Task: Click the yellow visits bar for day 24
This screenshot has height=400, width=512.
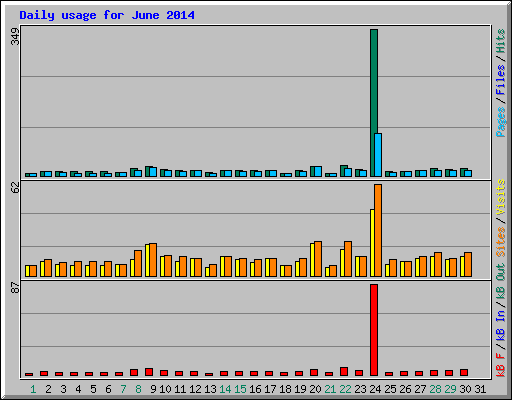Action: coord(372,243)
